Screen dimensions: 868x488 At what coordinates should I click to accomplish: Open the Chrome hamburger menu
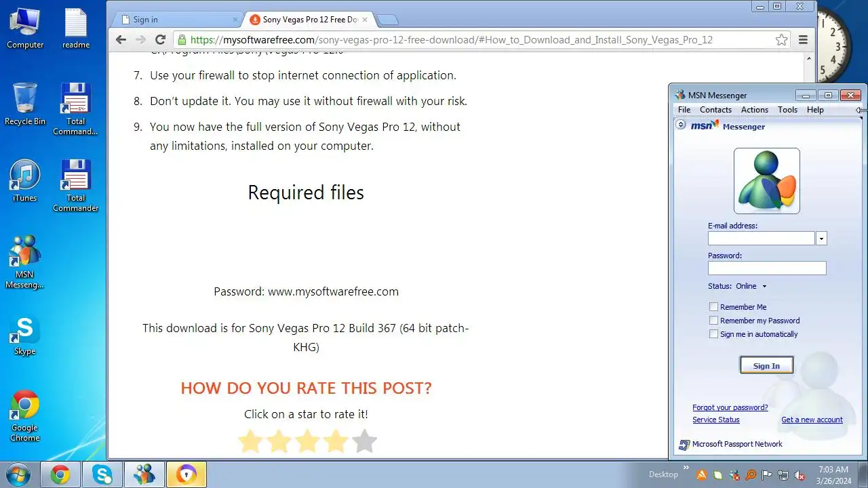point(803,40)
